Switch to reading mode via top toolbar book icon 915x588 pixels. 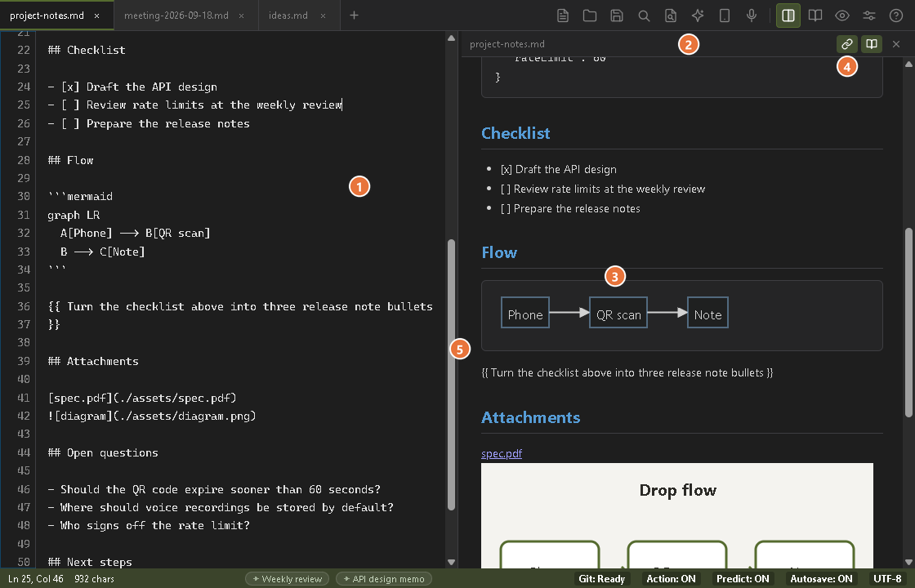pyautogui.click(x=815, y=16)
